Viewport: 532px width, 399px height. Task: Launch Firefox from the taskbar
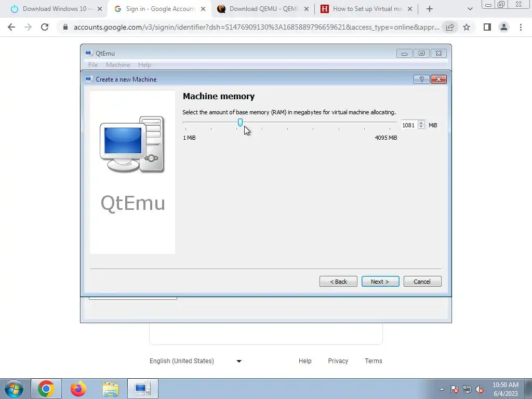coord(78,389)
